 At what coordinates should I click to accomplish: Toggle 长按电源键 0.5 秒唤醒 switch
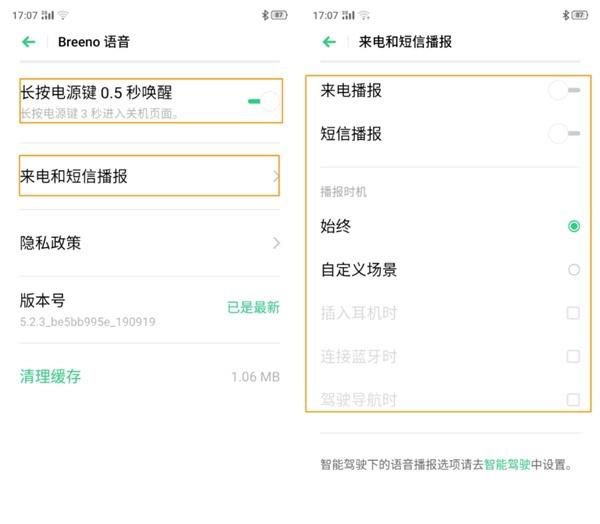[x=264, y=101]
